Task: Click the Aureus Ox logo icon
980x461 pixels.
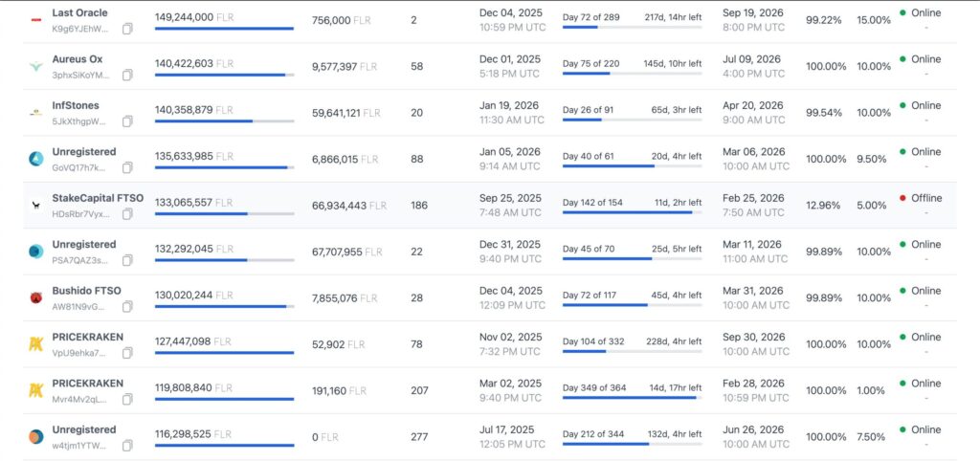Action: pyautogui.click(x=35, y=67)
